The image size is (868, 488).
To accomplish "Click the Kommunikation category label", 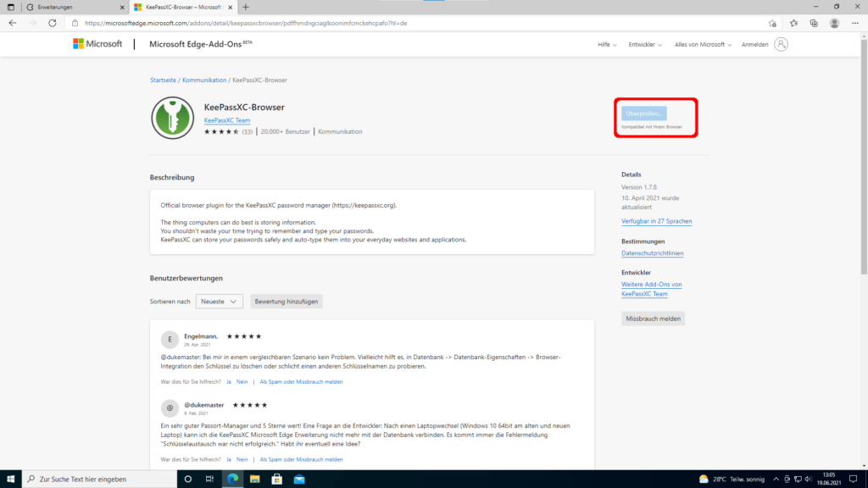I will click(340, 131).
